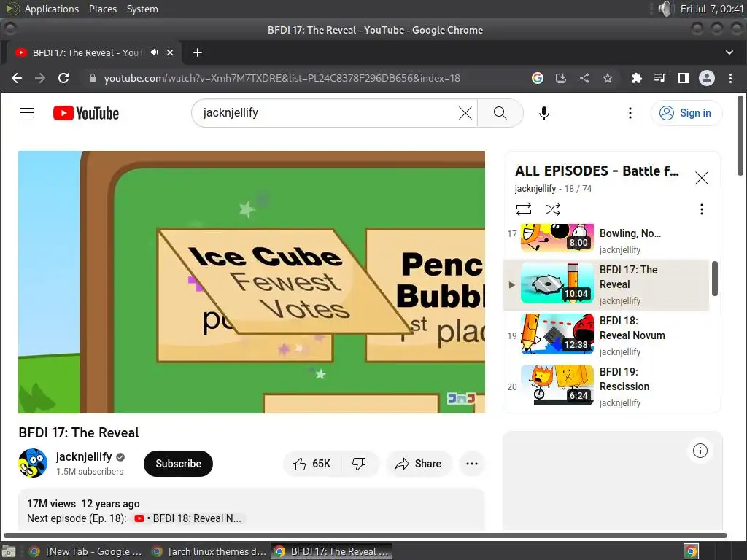The height and width of the screenshot is (560, 747).
Task: Click the video player to pause
Action: [x=252, y=282]
